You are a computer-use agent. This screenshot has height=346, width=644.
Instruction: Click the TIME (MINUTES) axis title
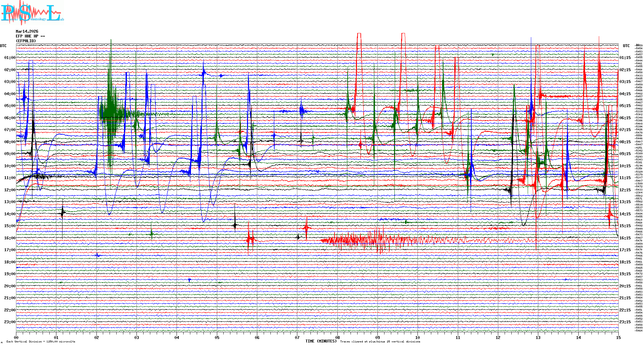321,341
